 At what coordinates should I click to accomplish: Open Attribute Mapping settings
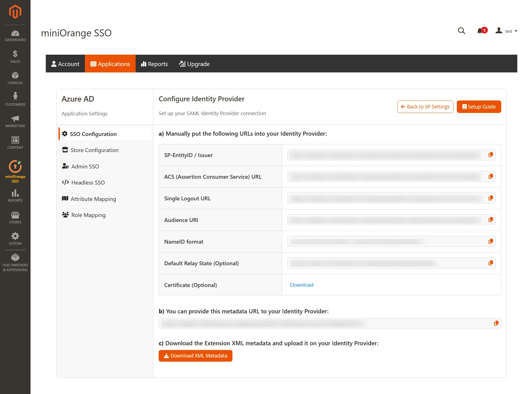[x=93, y=199]
